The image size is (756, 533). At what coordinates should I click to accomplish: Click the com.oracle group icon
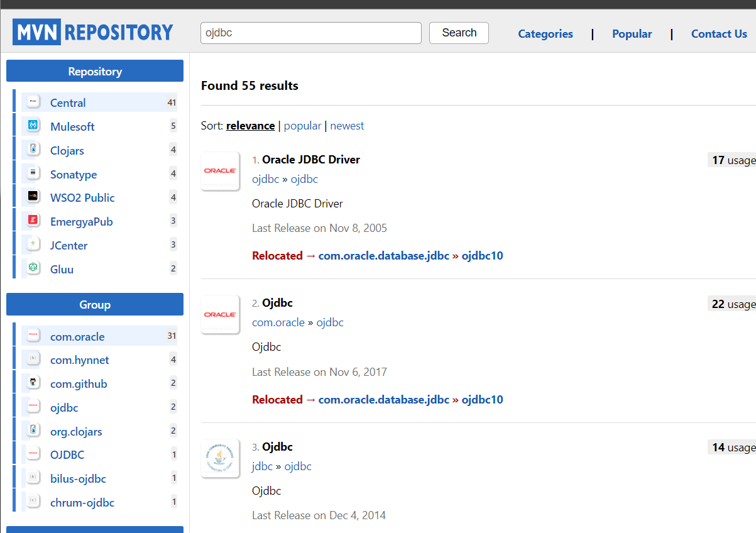(33, 336)
